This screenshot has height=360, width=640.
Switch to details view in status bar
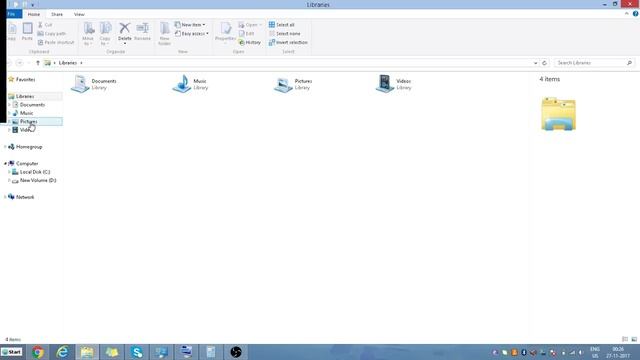tap(625, 339)
